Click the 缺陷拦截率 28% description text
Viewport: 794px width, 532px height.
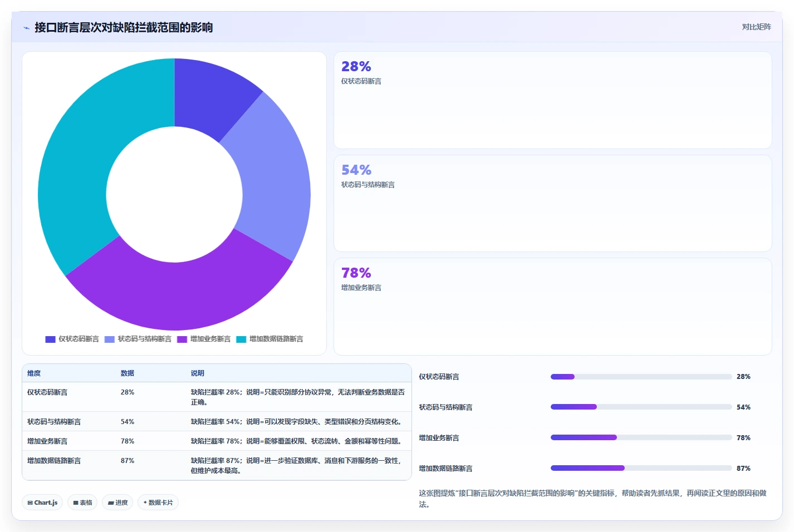coord(298,397)
